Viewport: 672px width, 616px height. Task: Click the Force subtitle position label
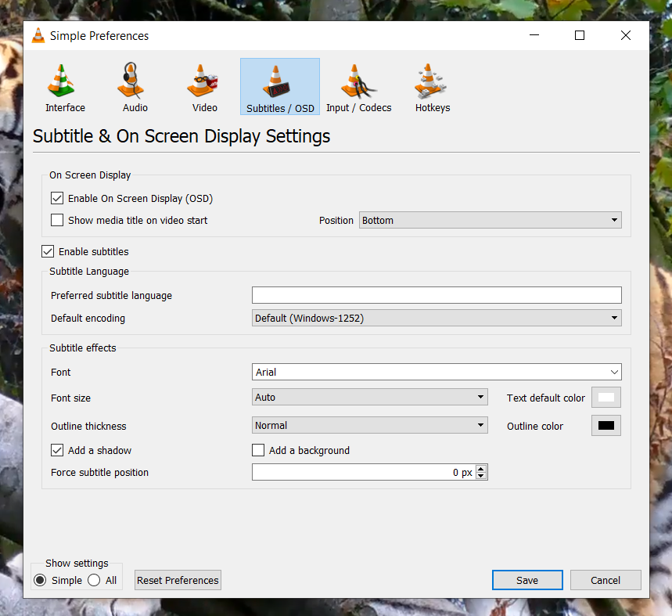100,473
